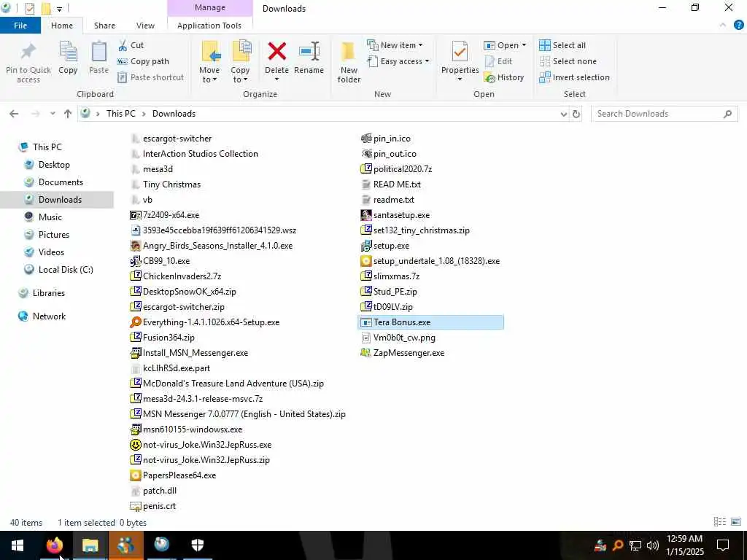747x560 pixels.
Task: Open Windows Security shield on taskbar
Action: tap(197, 545)
